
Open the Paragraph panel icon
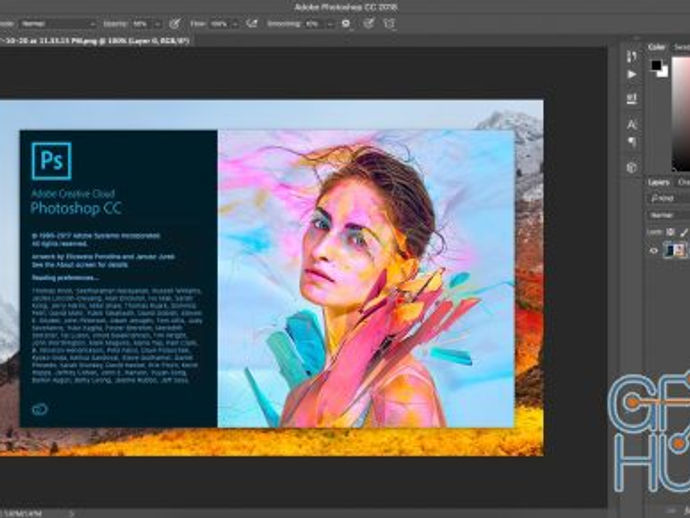[x=631, y=142]
